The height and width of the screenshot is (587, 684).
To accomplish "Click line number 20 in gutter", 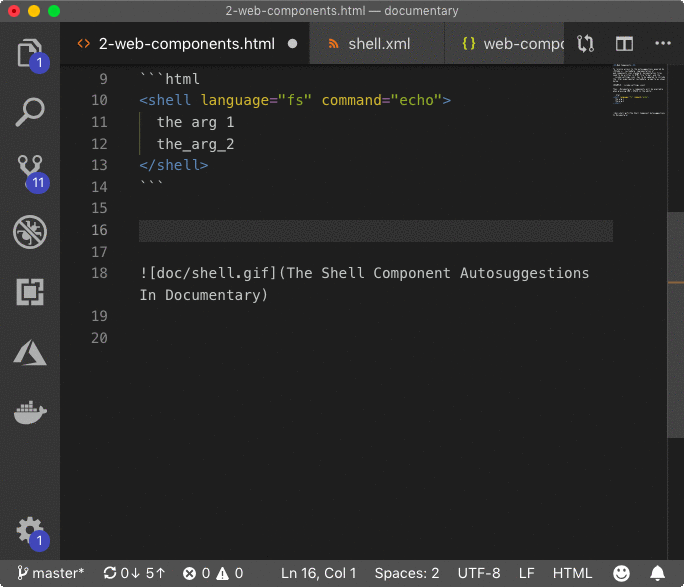I will (x=99, y=338).
